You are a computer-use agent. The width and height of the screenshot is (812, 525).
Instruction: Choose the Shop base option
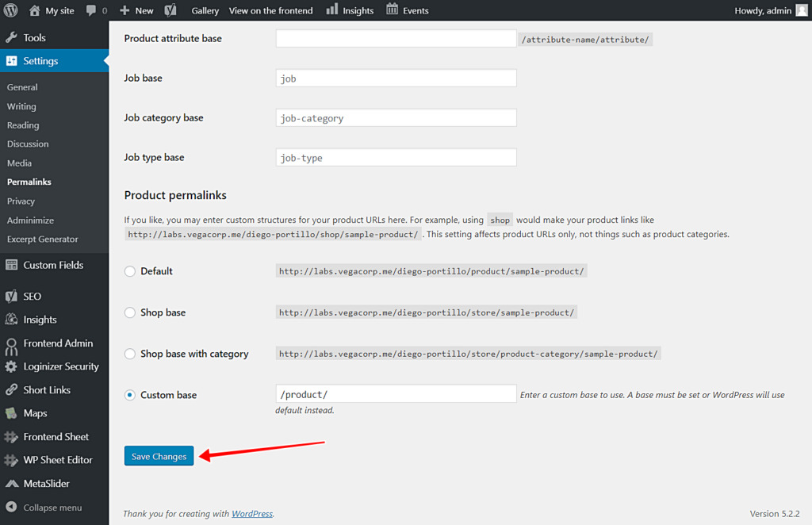[129, 312]
